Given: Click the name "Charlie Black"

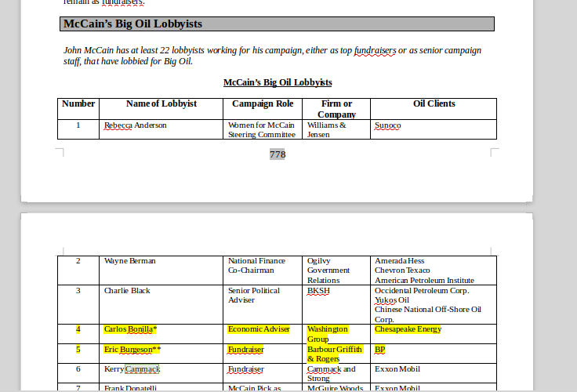Looking at the screenshot, I should (x=127, y=291).
